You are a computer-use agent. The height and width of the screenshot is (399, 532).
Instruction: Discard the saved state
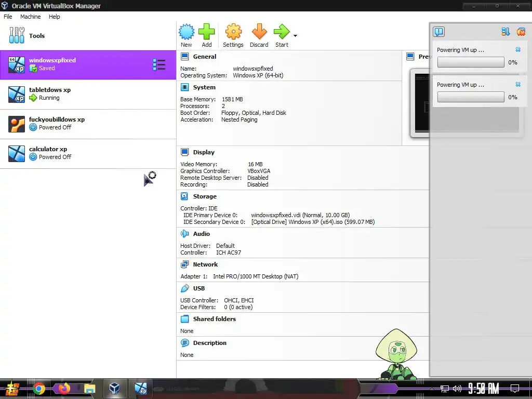pos(259,35)
